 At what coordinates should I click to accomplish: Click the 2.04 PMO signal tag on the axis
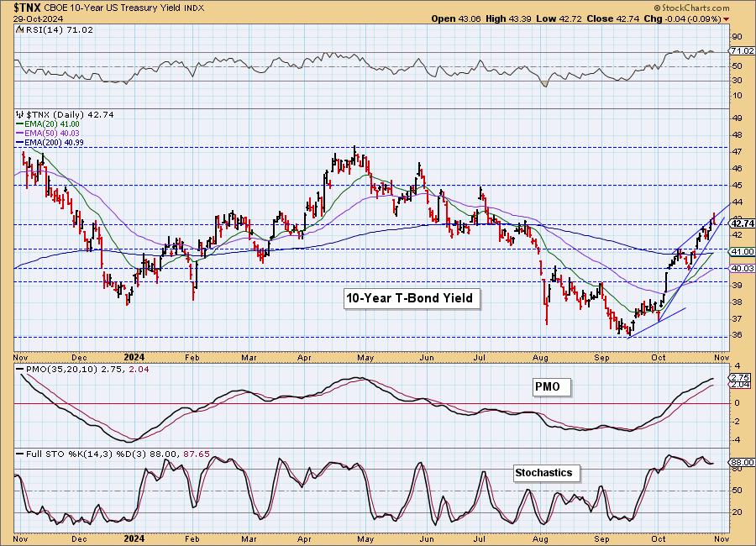tap(741, 385)
